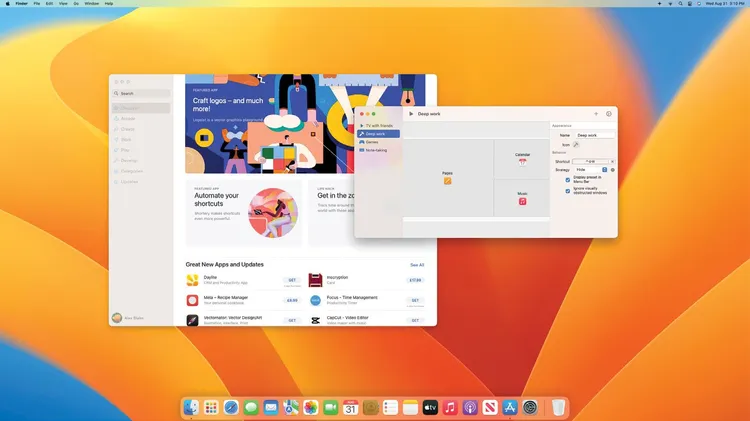Select the Music app icon in layout
The height and width of the screenshot is (421, 750).
[522, 201]
